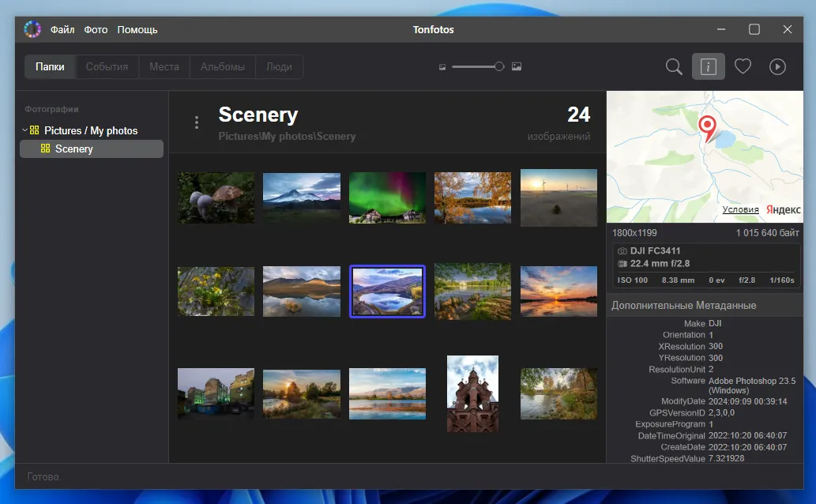816x504 pixels.
Task: Start slideshow with the play icon
Action: point(777,67)
